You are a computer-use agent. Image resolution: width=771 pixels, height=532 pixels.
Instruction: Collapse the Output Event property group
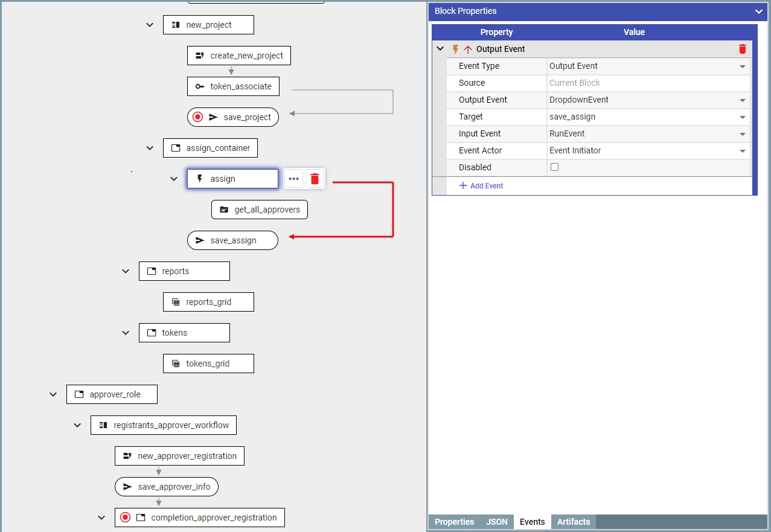pos(440,50)
